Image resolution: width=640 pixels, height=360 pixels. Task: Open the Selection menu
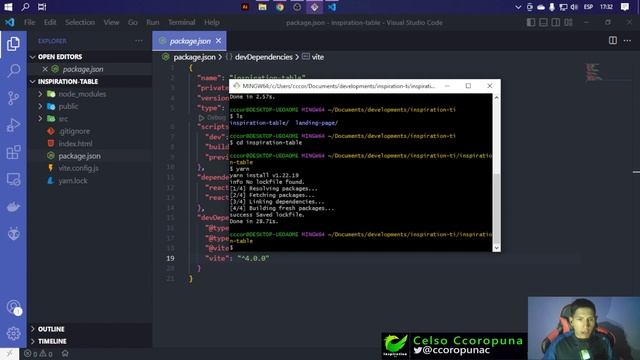click(80, 22)
